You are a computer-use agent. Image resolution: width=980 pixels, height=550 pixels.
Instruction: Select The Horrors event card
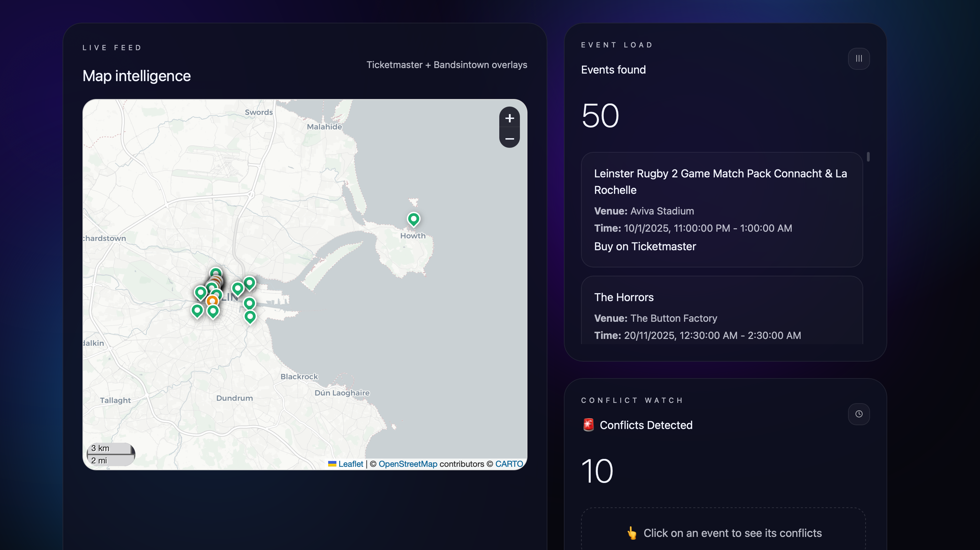[722, 313]
